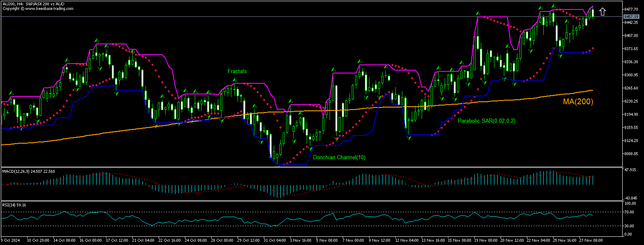This screenshot has width=644, height=245.
Task: Select the 8300.95 price level on the axis
Action: [630, 75]
